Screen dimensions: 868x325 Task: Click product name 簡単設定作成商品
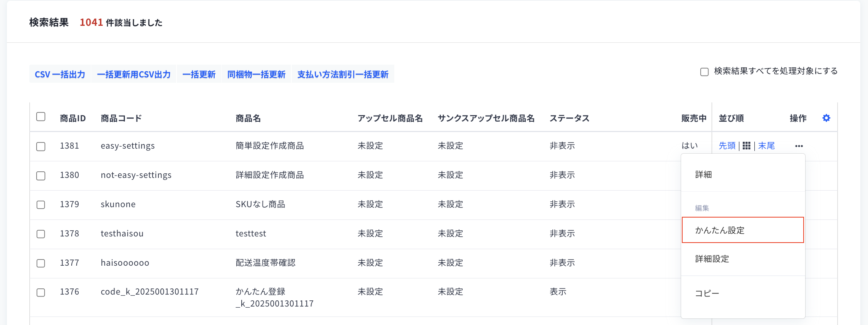tap(270, 146)
